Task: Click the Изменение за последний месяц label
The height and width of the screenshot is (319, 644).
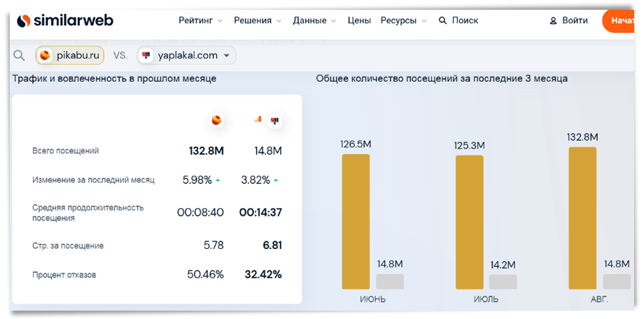Action: pos(93,180)
